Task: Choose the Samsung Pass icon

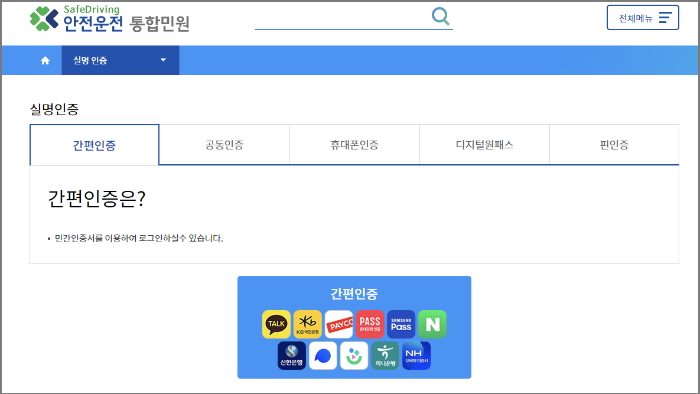Action: [401, 324]
